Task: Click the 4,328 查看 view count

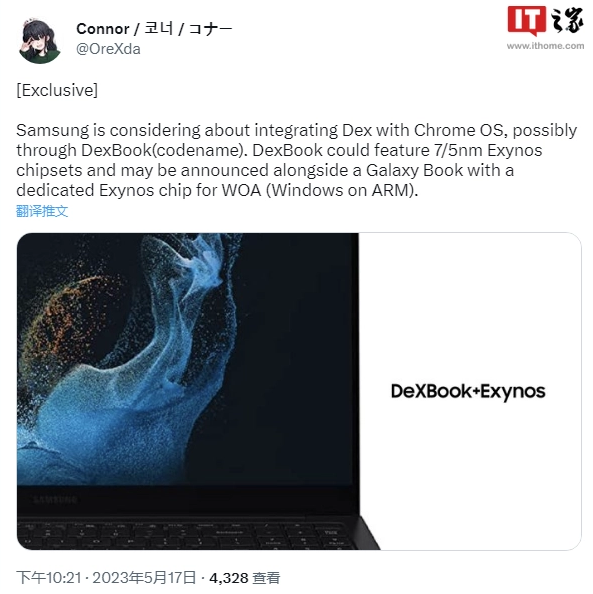Action: 245,578
